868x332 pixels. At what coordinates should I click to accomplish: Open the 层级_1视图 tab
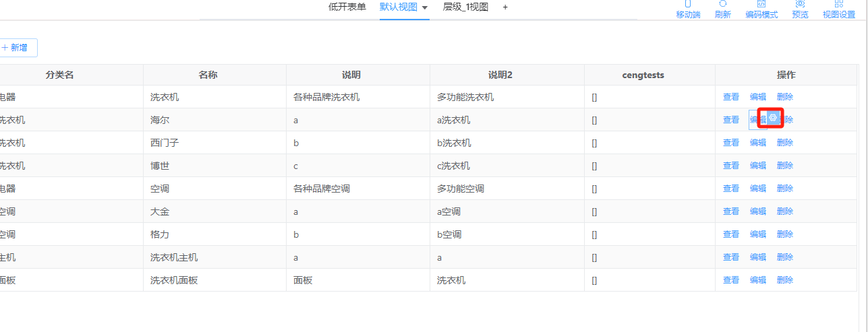pyautogui.click(x=465, y=7)
